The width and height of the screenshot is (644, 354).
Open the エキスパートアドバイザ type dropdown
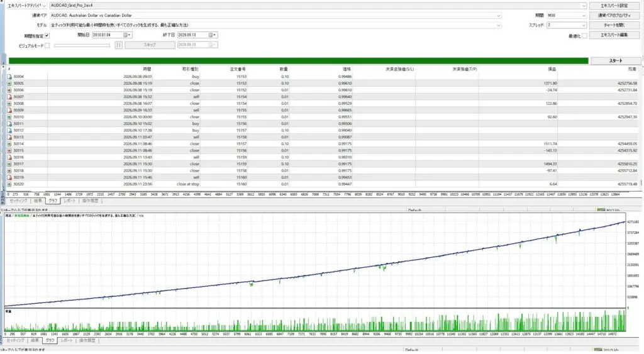(26, 6)
